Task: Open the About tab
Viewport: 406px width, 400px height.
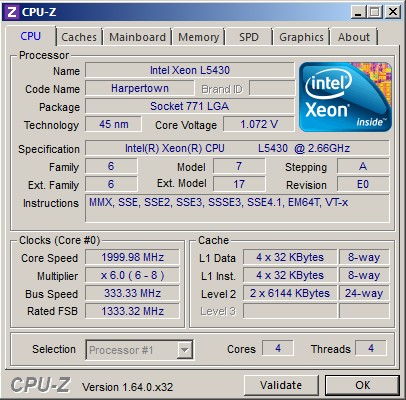Action: (354, 37)
